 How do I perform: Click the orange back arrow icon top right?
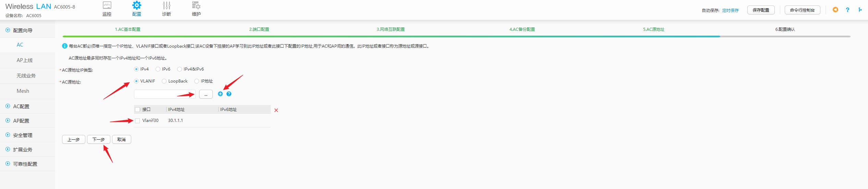[835, 10]
